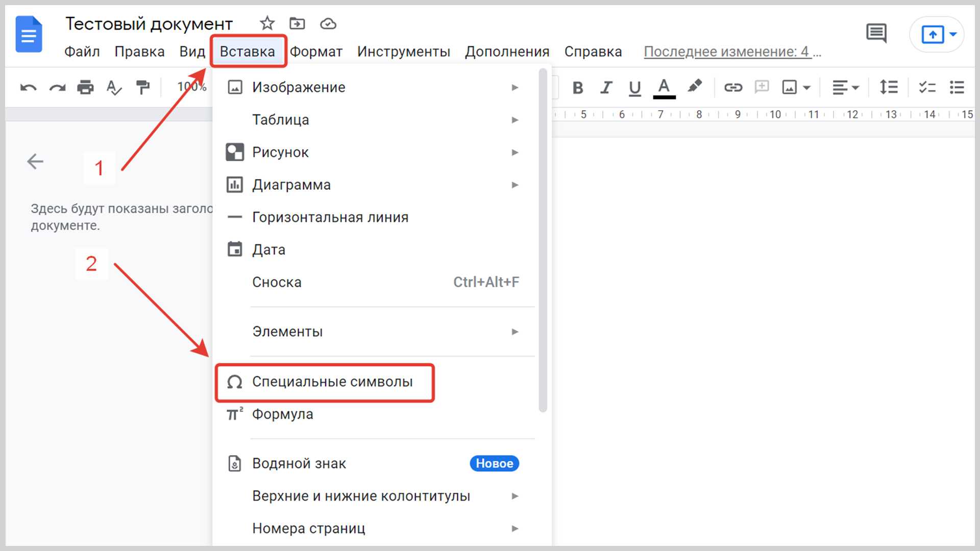This screenshot has width=980, height=551.
Task: Click the Move to folder icon
Action: point(297,23)
